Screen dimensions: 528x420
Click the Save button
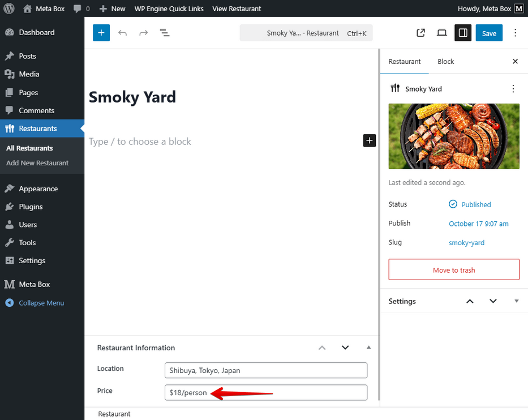pyautogui.click(x=489, y=33)
